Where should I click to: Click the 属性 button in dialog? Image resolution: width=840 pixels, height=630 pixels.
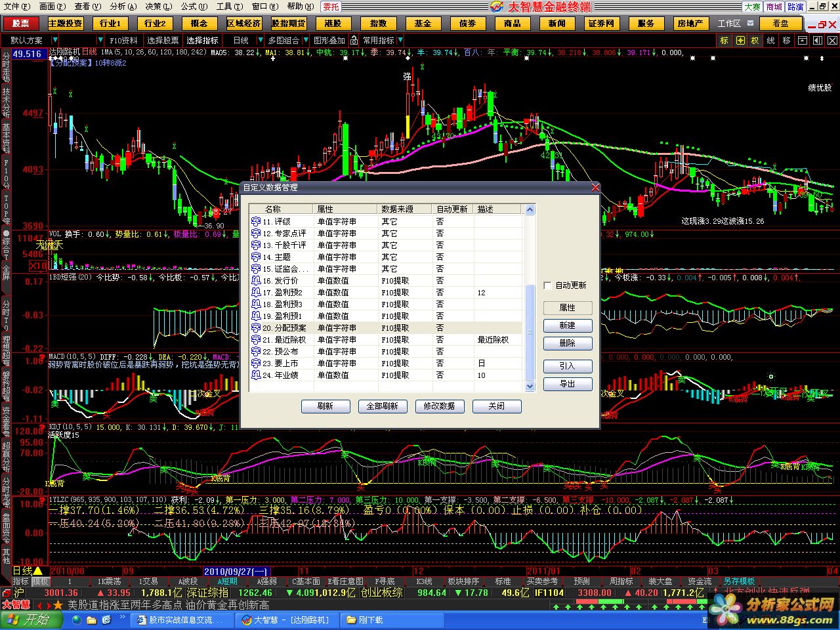click(568, 308)
